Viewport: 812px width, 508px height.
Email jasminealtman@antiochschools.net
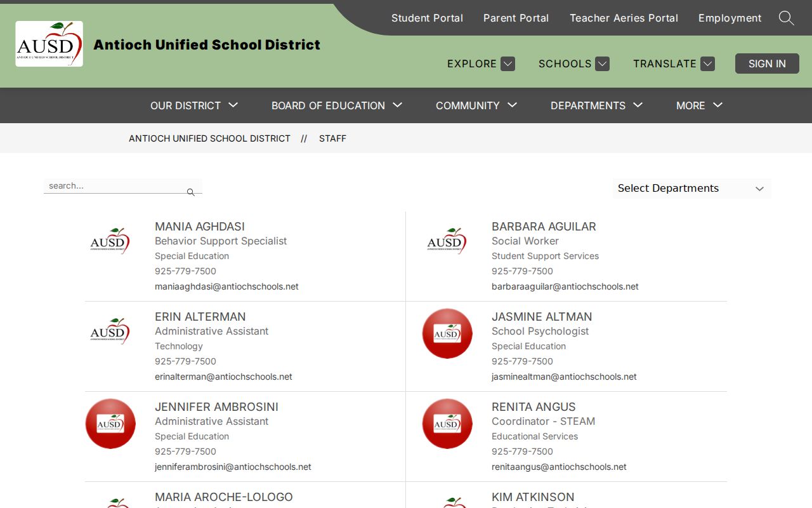564,377
